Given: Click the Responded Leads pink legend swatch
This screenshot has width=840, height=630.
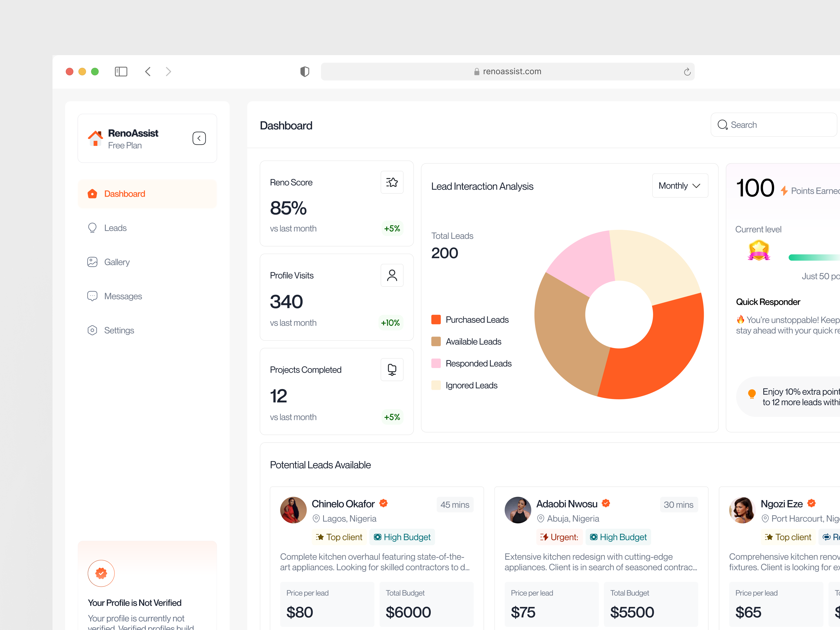Looking at the screenshot, I should pos(436,363).
